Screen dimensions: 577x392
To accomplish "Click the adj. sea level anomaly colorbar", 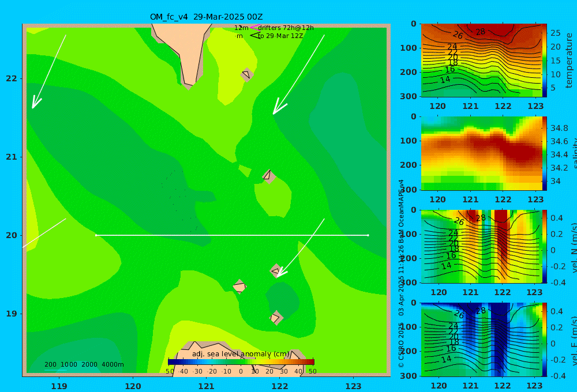I will (x=241, y=362).
